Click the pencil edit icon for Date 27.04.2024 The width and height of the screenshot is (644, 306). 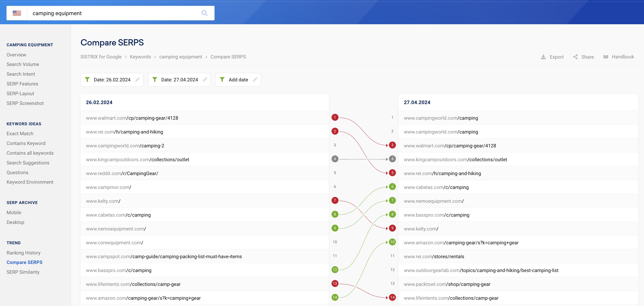tap(205, 80)
